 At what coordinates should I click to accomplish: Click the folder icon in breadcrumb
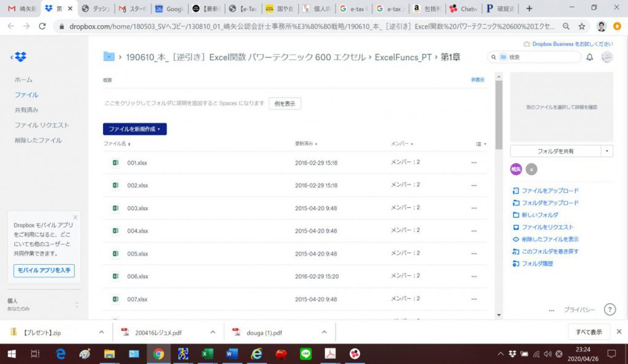(x=109, y=57)
